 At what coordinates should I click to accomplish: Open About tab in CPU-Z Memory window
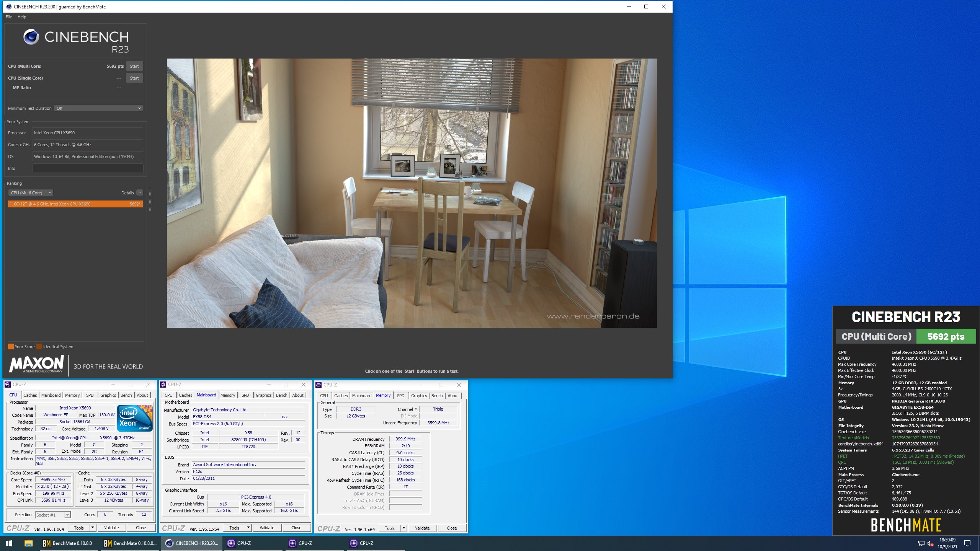[x=453, y=396]
